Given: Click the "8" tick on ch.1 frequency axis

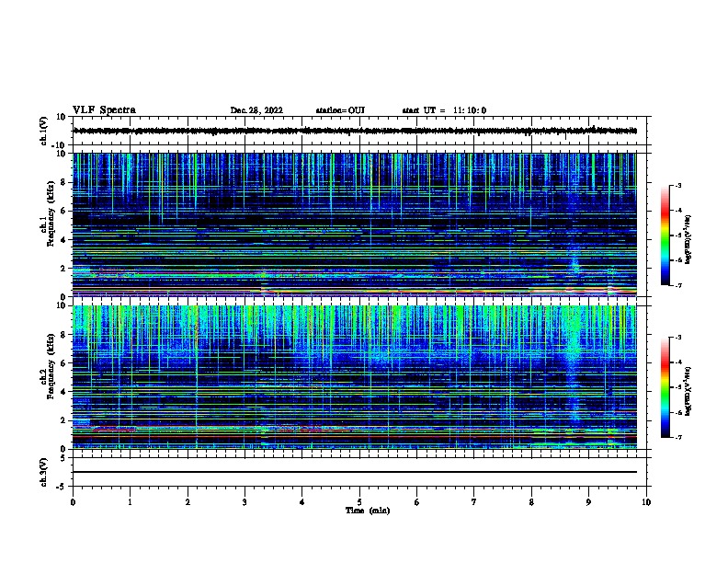Looking at the screenshot, I should 64,182.
